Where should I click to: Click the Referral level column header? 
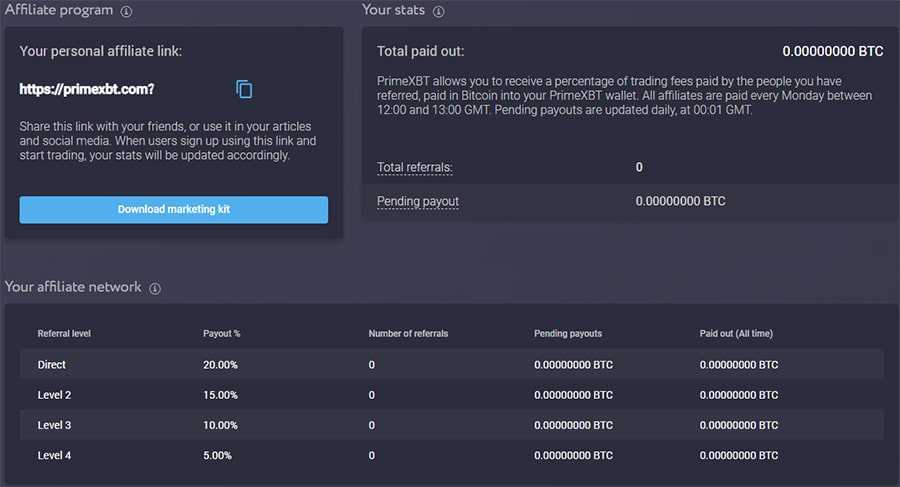click(64, 333)
